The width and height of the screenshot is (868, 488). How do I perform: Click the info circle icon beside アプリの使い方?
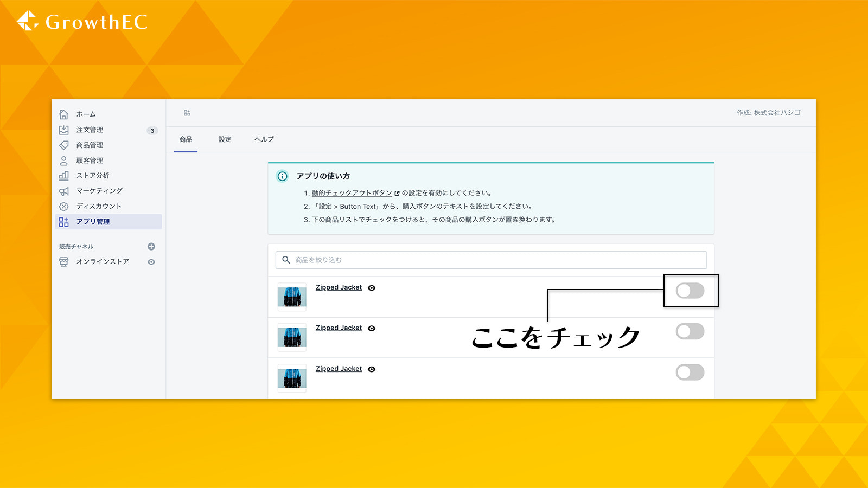283,176
